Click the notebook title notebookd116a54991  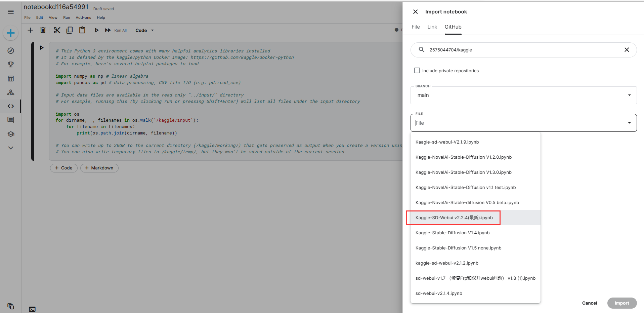56,7
